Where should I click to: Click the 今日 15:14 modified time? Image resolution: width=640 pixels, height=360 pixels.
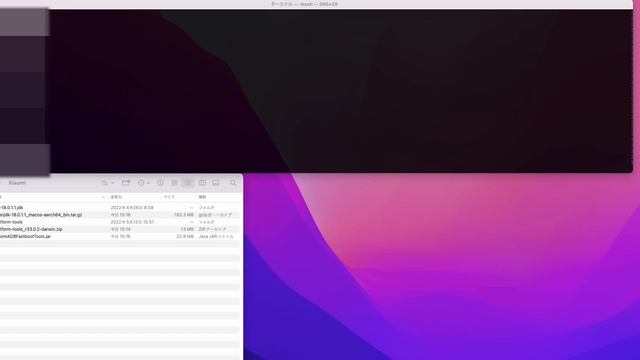[120, 229]
